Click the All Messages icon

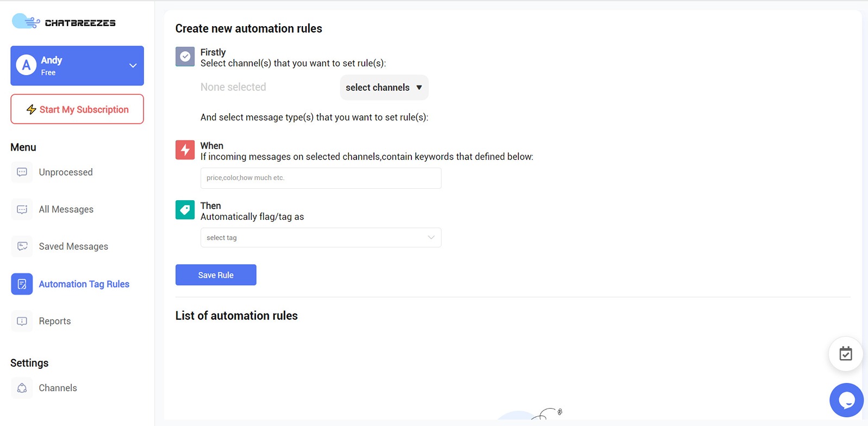click(x=22, y=209)
